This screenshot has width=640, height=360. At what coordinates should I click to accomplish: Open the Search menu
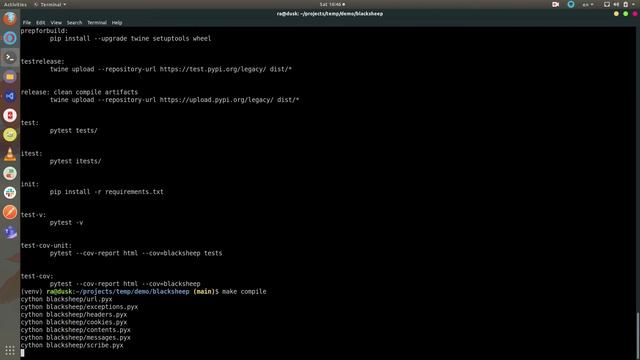[x=74, y=23]
